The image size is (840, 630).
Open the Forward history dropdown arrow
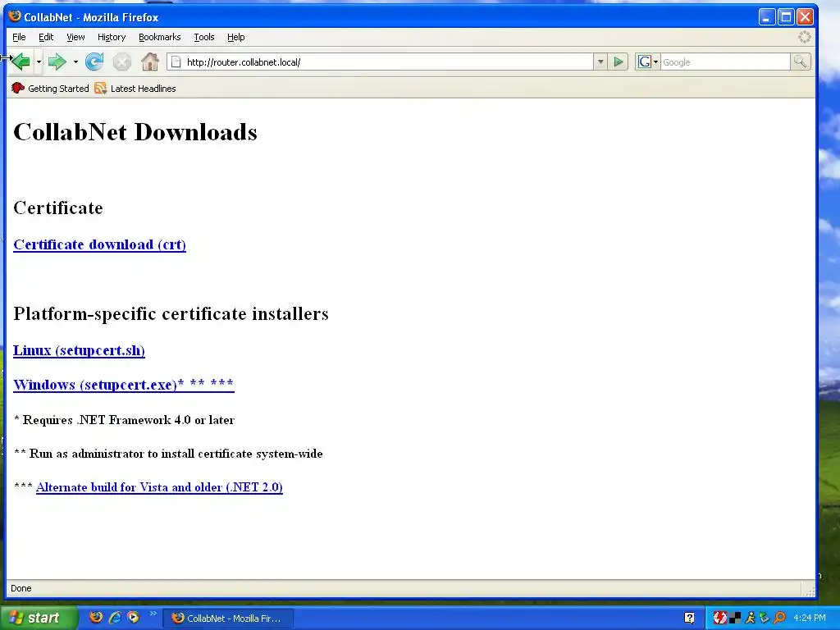(75, 62)
